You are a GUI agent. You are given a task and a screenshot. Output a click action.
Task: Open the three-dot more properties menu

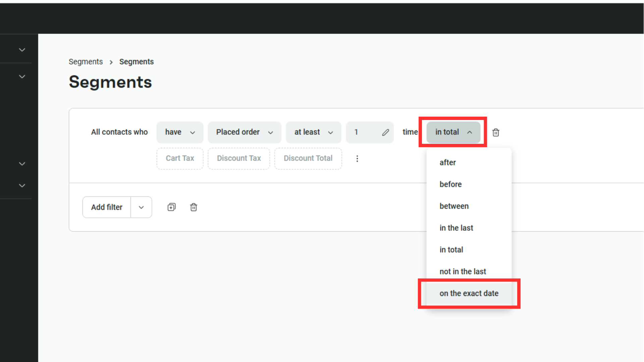click(x=357, y=159)
